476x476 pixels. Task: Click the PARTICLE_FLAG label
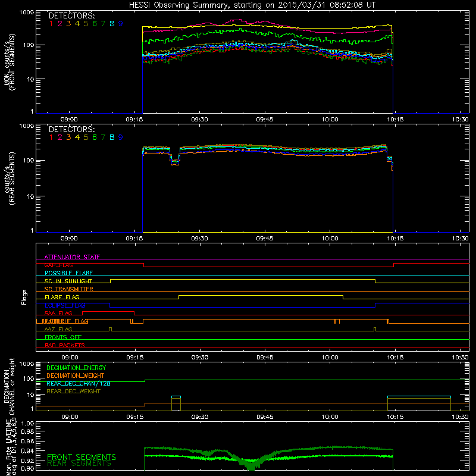click(x=65, y=321)
